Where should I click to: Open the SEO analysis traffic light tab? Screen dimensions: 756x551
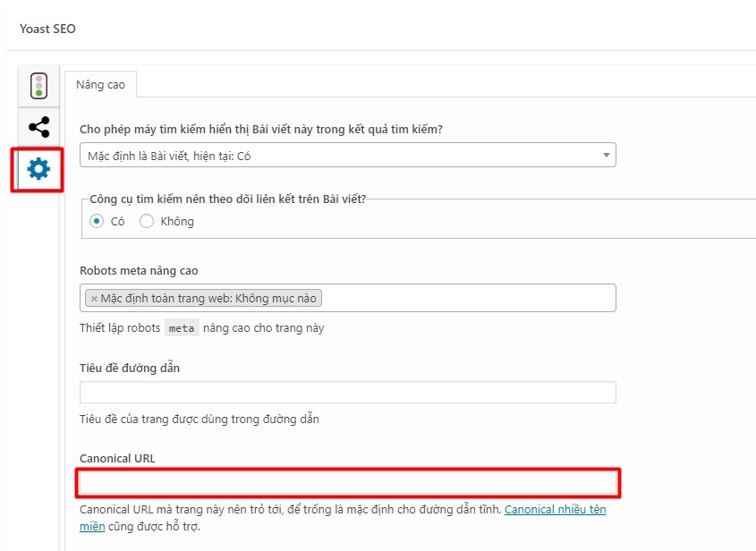pyautogui.click(x=38, y=86)
